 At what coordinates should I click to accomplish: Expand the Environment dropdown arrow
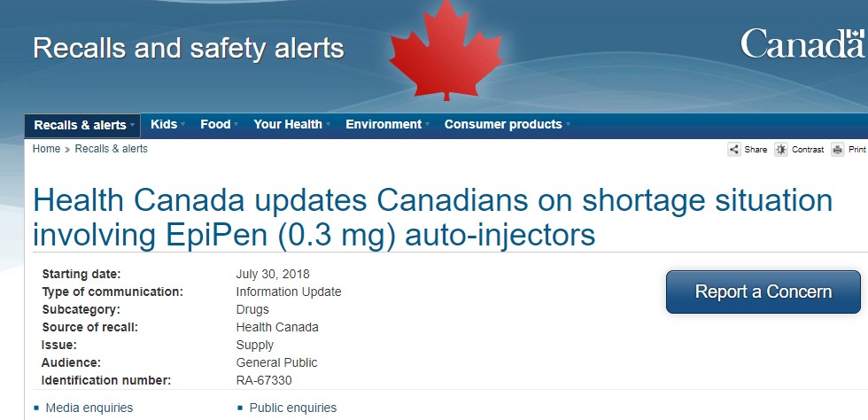tap(428, 125)
